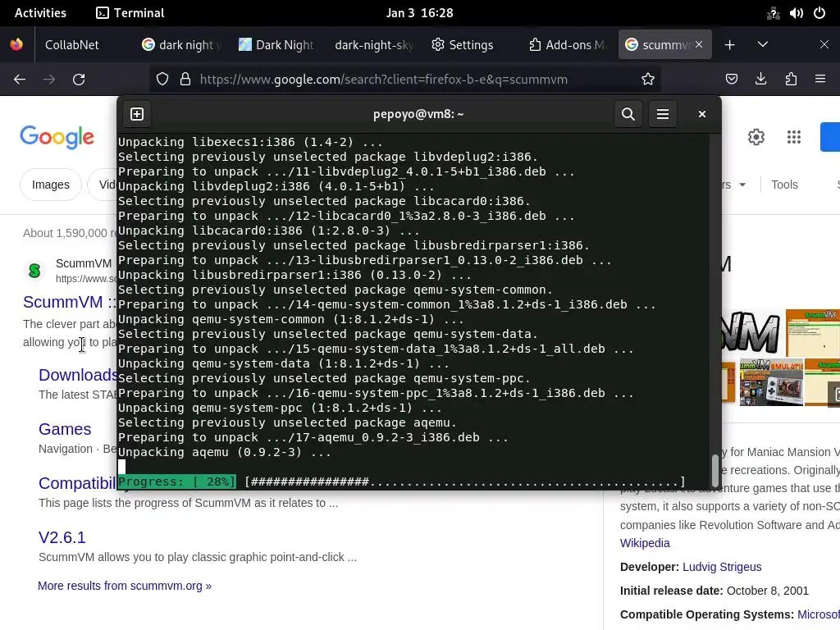840x630 pixels.
Task: Click the close Firefox window X
Action: [824, 45]
